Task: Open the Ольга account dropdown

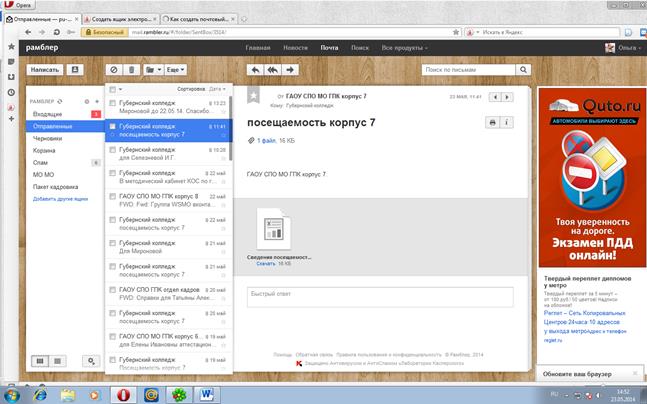Action: [x=623, y=48]
